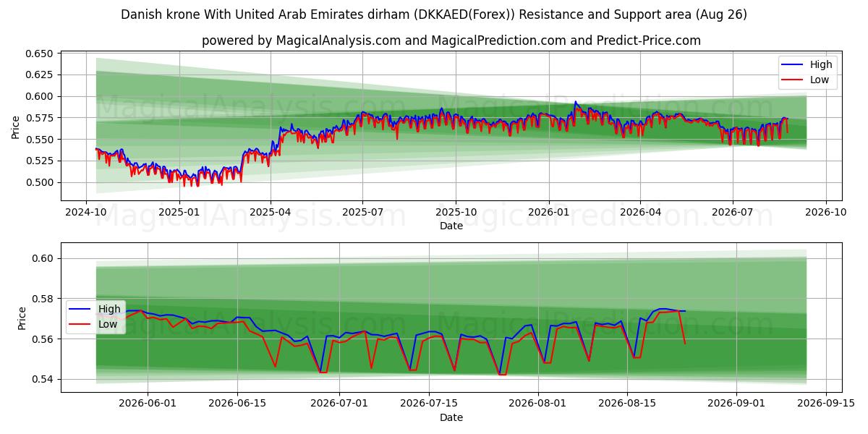The image size is (868, 434).
Task: Click the 2026-01 date tick label
Action: tap(548, 213)
